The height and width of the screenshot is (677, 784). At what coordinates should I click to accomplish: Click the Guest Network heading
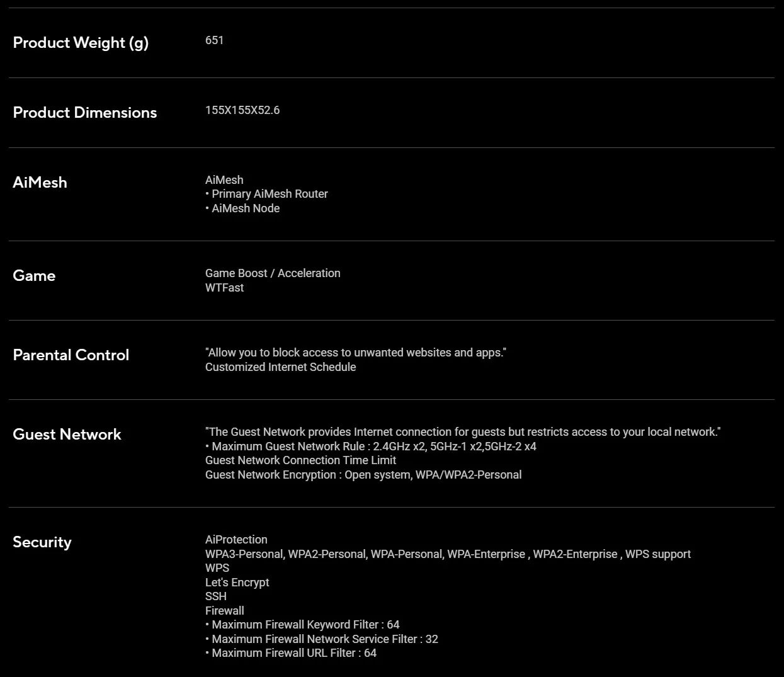pyautogui.click(x=67, y=435)
